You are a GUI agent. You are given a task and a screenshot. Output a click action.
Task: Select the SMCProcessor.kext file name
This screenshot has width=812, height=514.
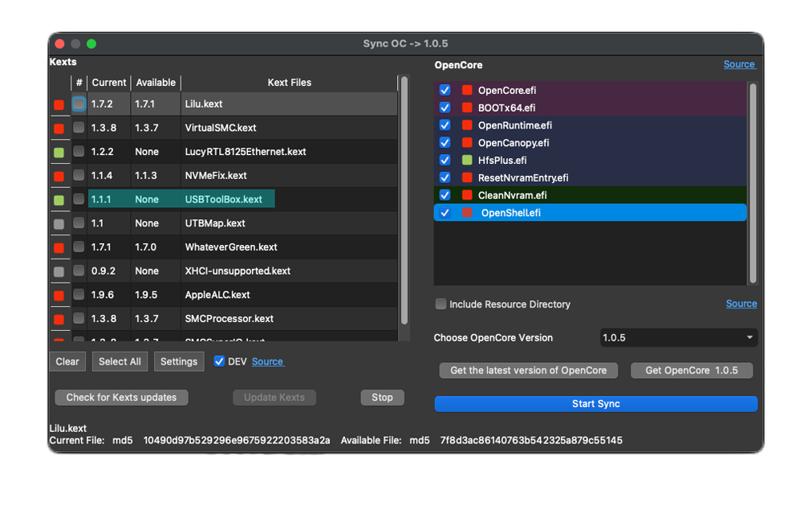(x=229, y=319)
